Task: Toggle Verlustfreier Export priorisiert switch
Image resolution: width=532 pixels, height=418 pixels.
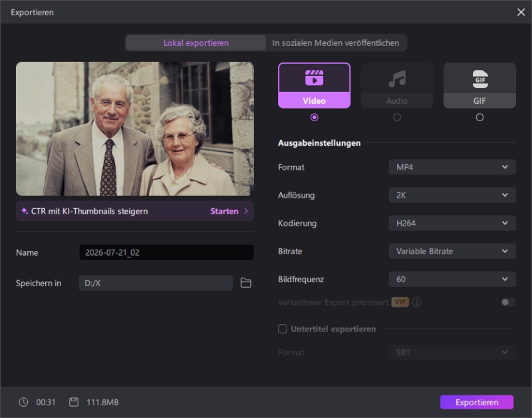Action: [x=508, y=302]
